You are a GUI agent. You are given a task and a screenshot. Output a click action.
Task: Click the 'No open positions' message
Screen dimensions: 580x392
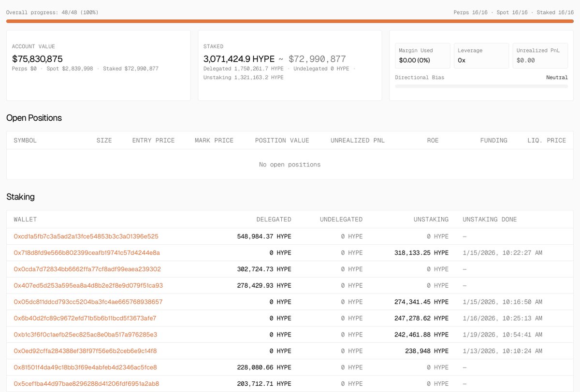[290, 165]
